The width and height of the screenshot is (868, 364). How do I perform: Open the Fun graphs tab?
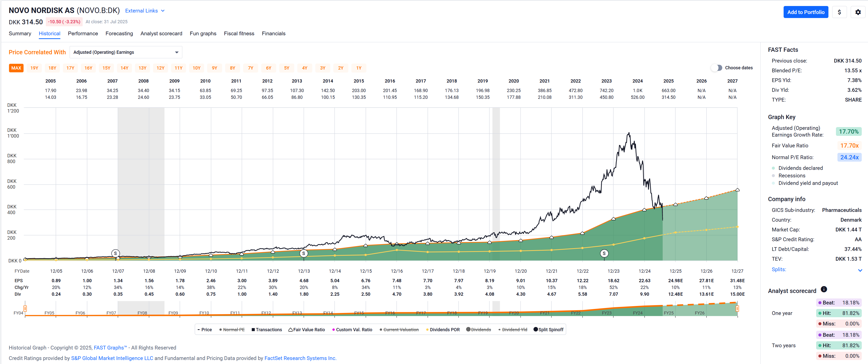point(203,33)
